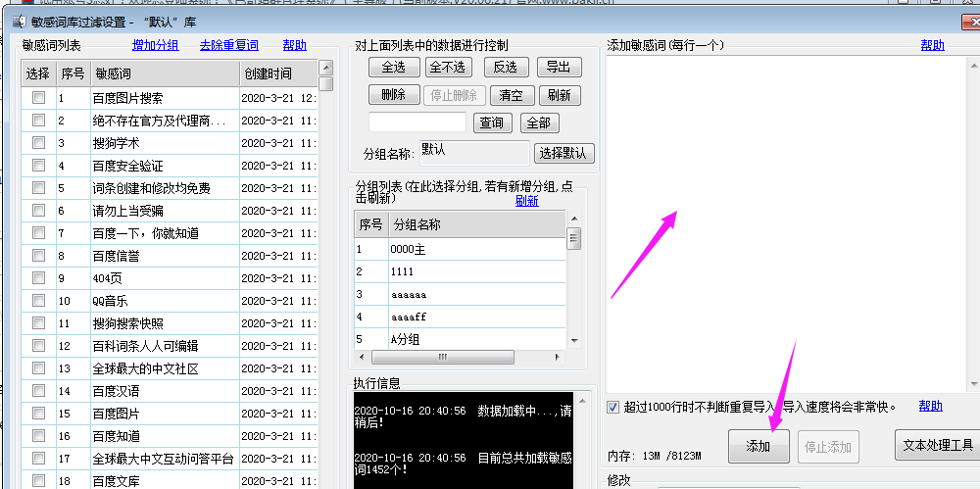Select group row aaaaaa

coord(460,294)
